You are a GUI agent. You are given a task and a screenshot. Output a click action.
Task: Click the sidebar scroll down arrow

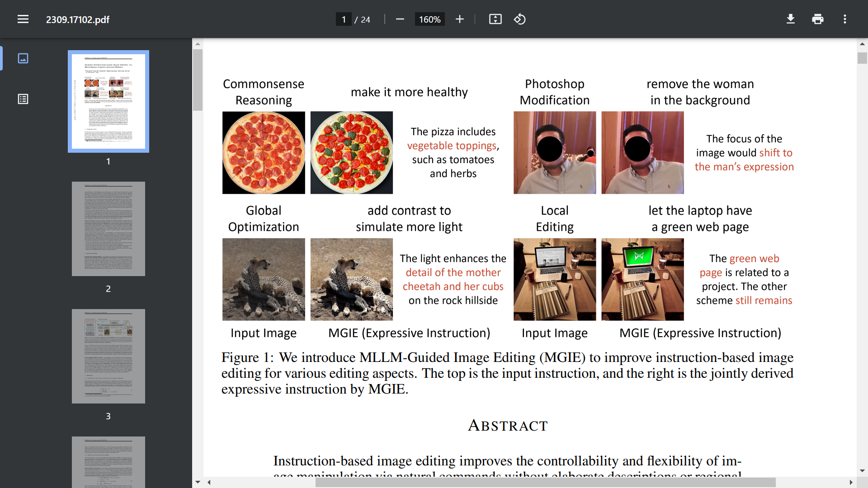[x=198, y=482]
